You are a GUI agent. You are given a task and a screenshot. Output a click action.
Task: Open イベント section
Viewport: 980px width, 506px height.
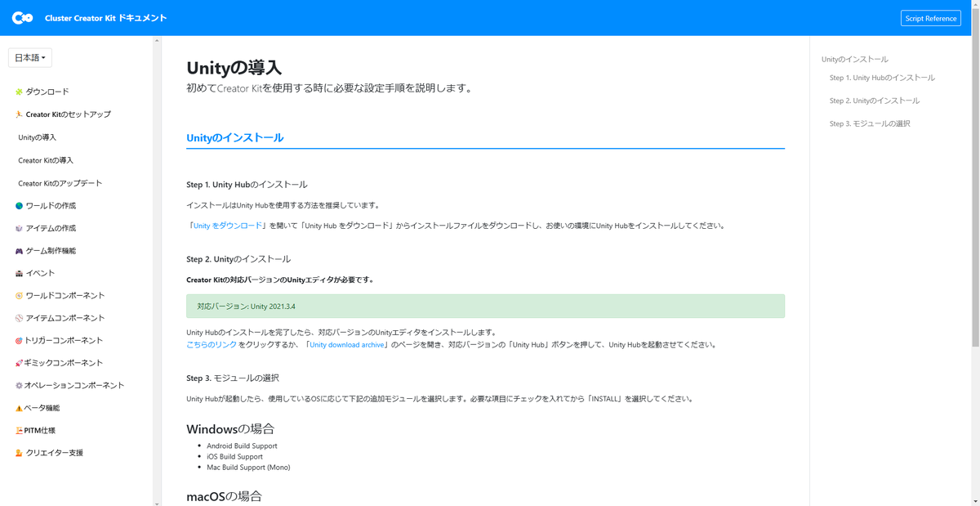[41, 273]
